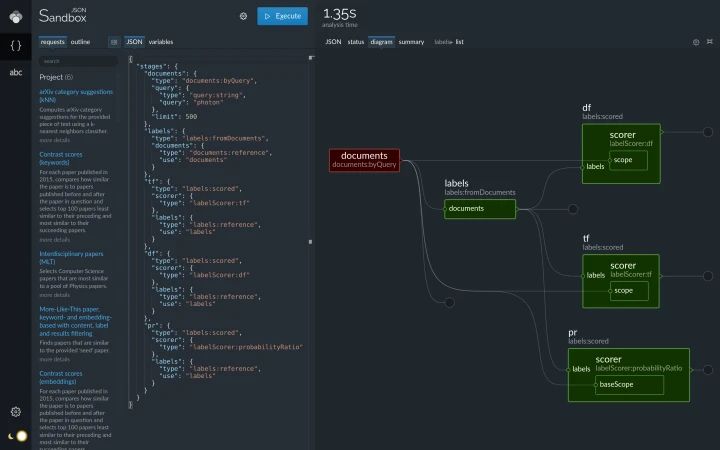This screenshot has width=720, height=450.
Task: Select the JSON editor tab
Action: click(134, 42)
